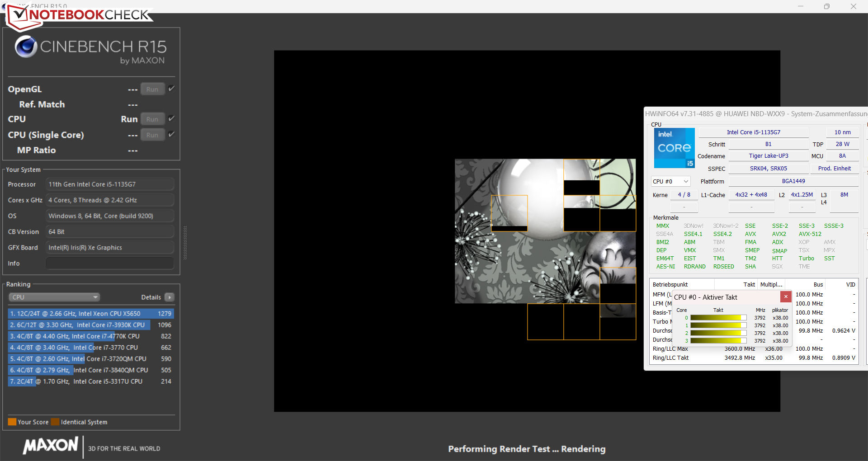Toggle the CPU test checkbox
The width and height of the screenshot is (868, 461).
[171, 118]
